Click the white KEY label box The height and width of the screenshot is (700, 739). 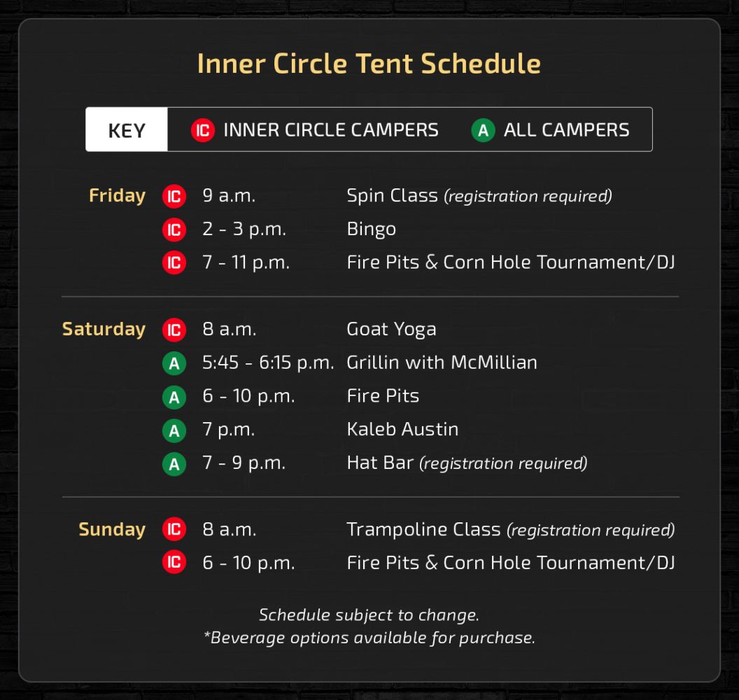pos(127,129)
